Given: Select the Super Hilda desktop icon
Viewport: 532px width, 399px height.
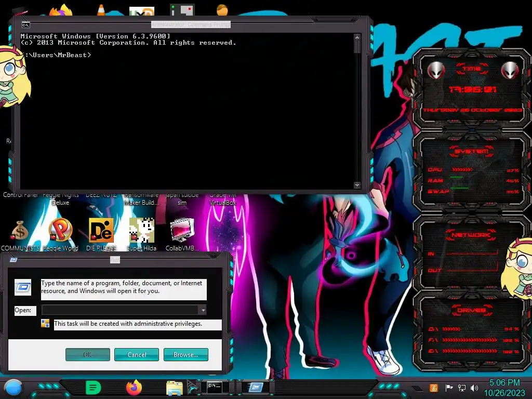Looking at the screenshot, I should click(141, 235).
